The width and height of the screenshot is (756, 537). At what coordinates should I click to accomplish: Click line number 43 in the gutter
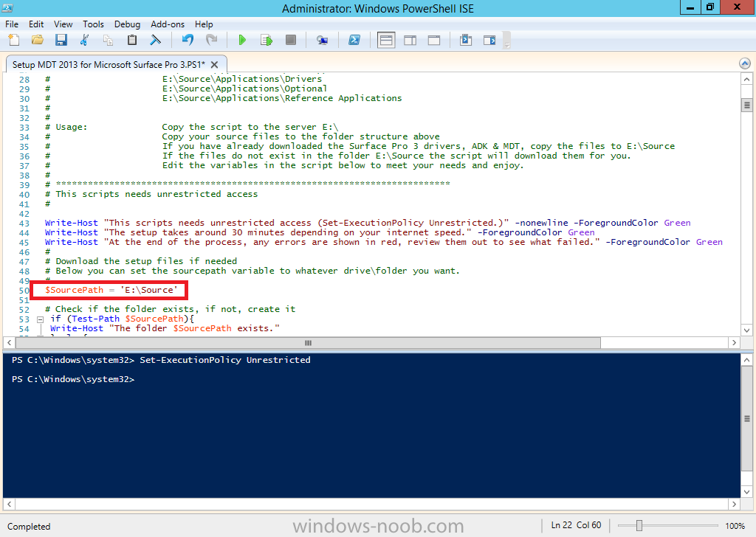click(24, 224)
